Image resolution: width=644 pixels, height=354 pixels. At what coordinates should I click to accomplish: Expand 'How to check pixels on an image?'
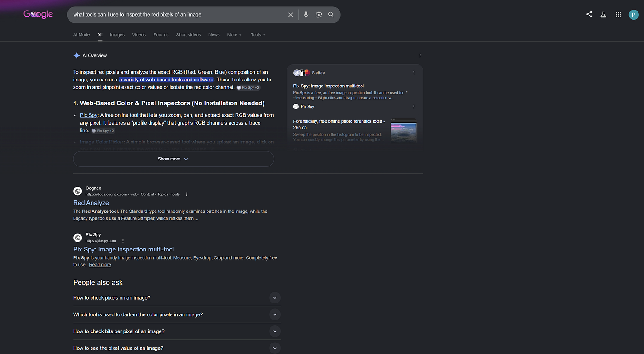(177, 298)
